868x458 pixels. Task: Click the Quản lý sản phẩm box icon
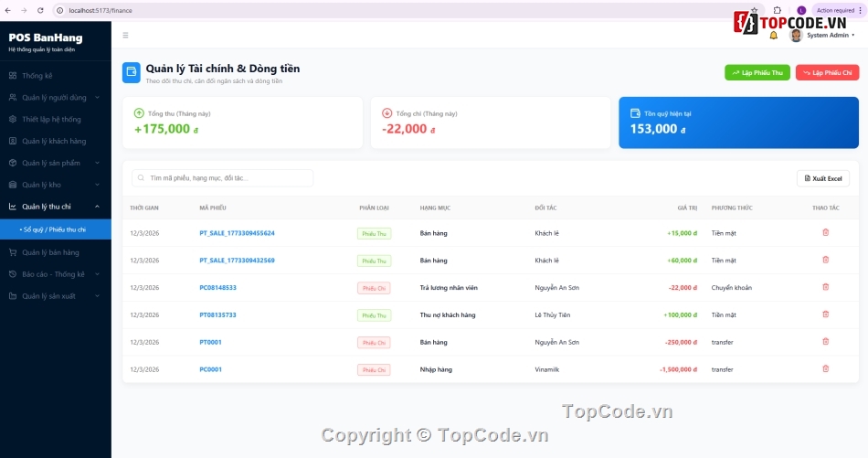click(13, 163)
